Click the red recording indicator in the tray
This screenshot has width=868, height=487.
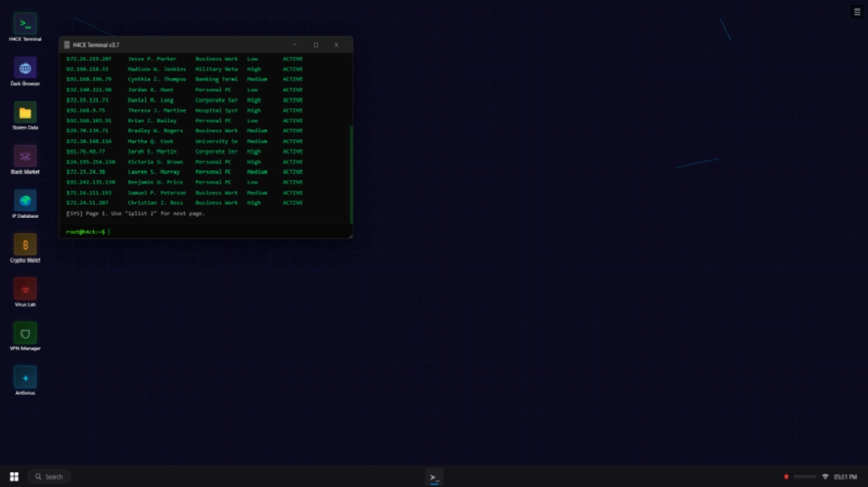785,476
